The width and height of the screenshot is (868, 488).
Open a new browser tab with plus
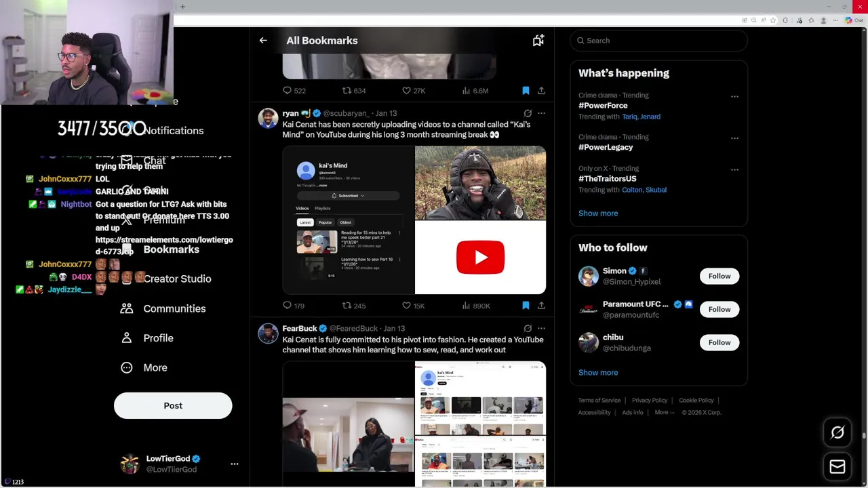pyautogui.click(x=182, y=7)
